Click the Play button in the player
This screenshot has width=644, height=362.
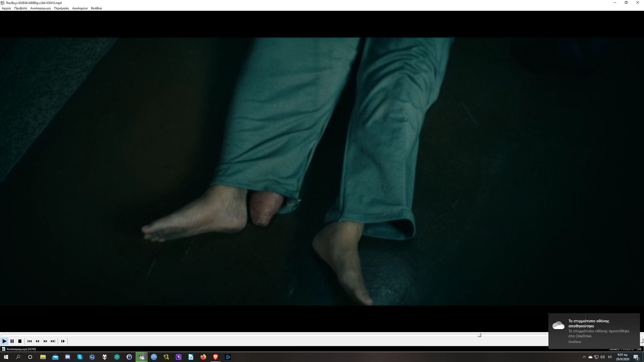coord(4,341)
